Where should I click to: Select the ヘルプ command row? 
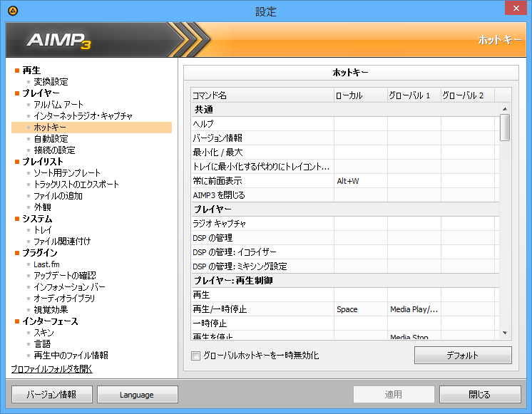pyautogui.click(x=345, y=124)
